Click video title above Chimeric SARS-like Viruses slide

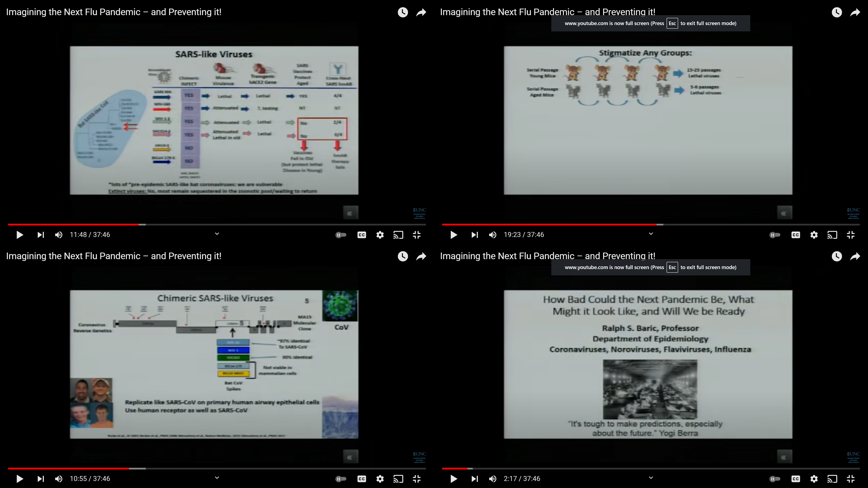(113, 256)
